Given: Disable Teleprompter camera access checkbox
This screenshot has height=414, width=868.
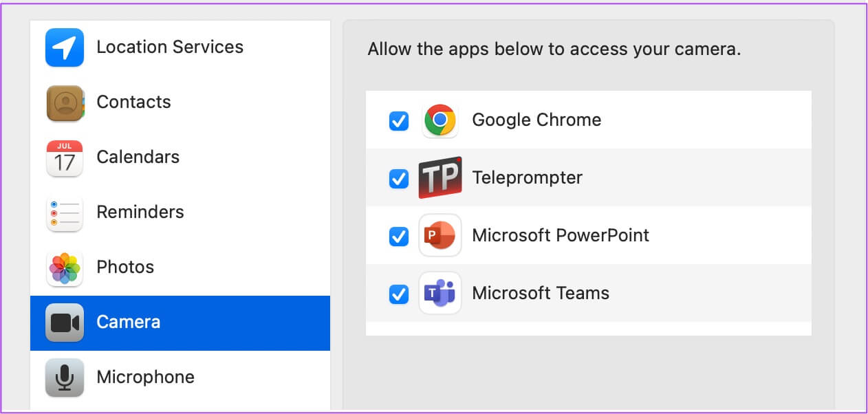Looking at the screenshot, I should (x=399, y=179).
